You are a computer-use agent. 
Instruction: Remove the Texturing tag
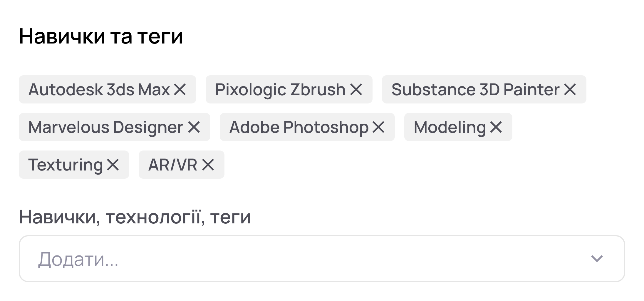tap(113, 165)
